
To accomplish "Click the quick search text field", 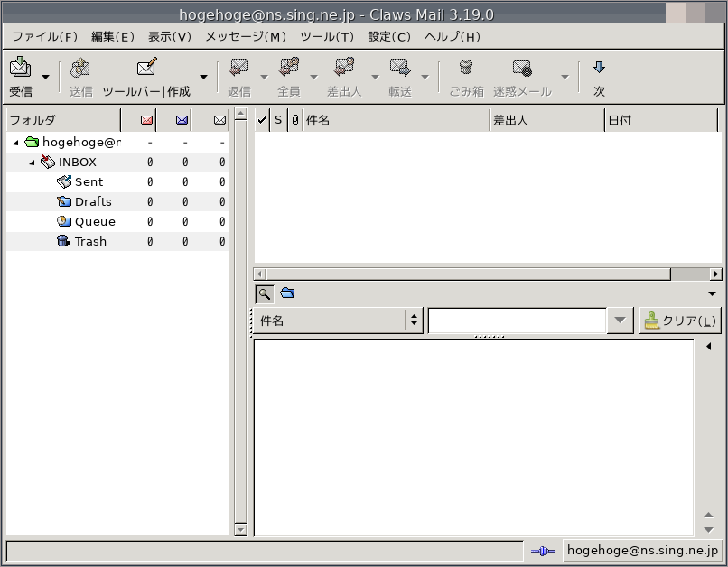I will 517,321.
